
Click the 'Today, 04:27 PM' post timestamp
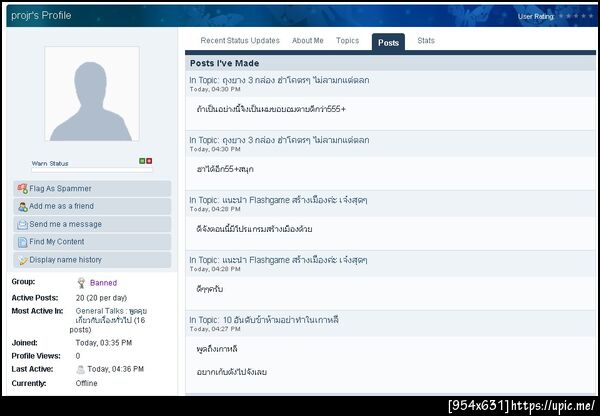(x=215, y=329)
